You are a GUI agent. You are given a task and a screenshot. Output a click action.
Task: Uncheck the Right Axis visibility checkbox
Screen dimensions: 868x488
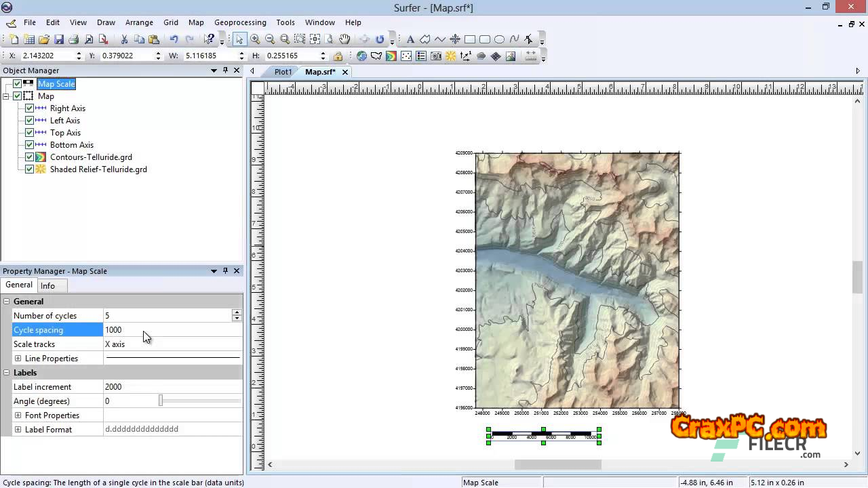coord(29,108)
